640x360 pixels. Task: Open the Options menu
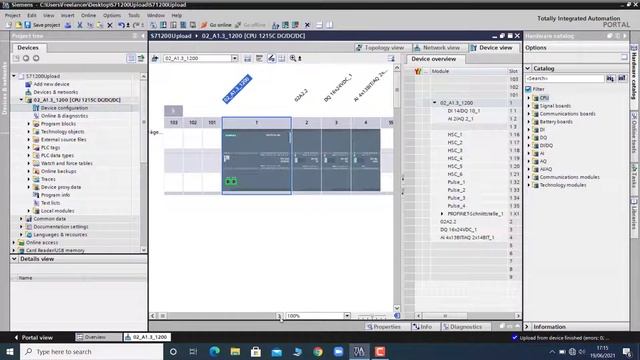pyautogui.click(x=112, y=15)
